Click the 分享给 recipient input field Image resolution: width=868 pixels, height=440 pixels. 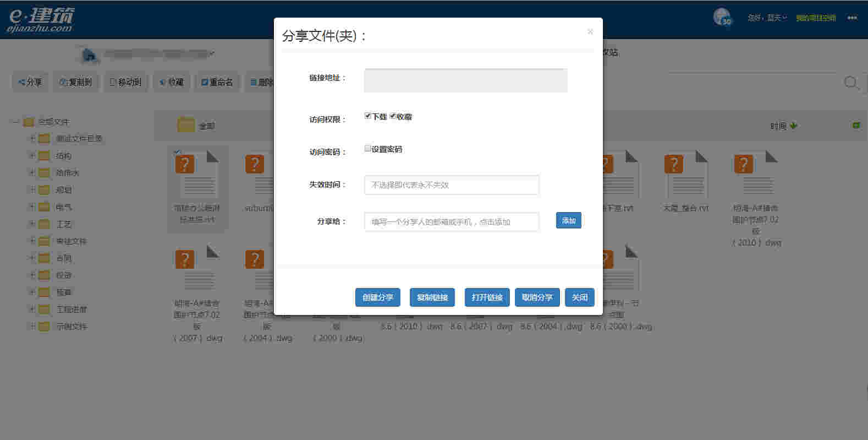(452, 222)
